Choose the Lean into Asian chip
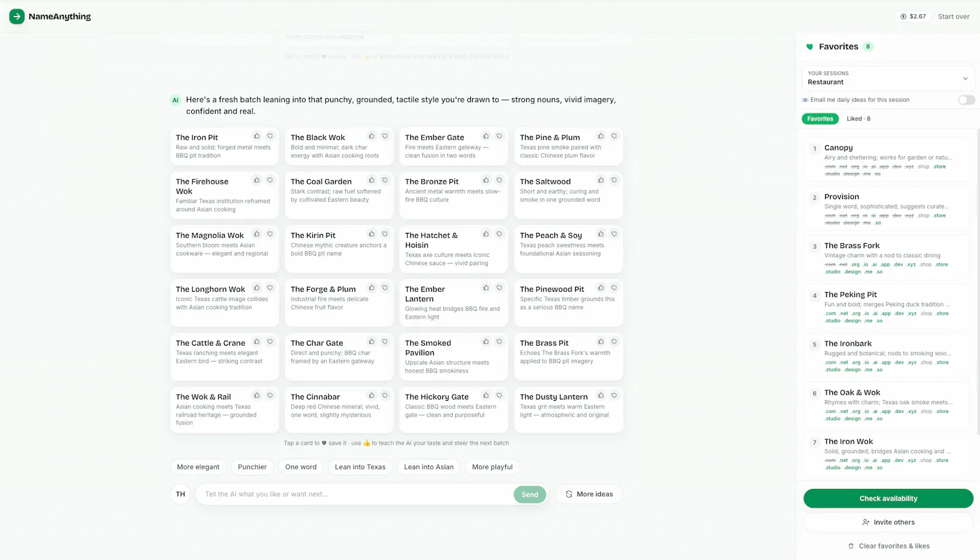 pos(429,467)
